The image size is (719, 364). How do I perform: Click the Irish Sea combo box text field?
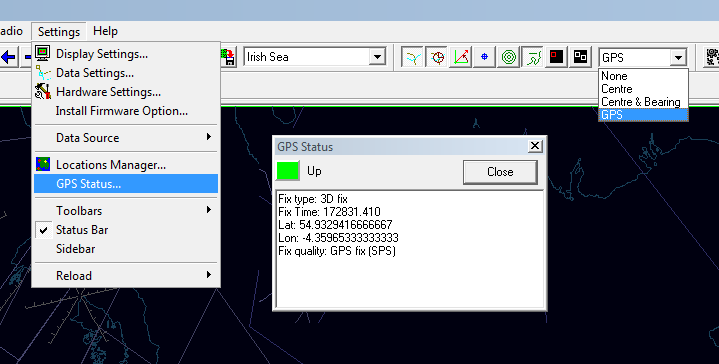[307, 57]
